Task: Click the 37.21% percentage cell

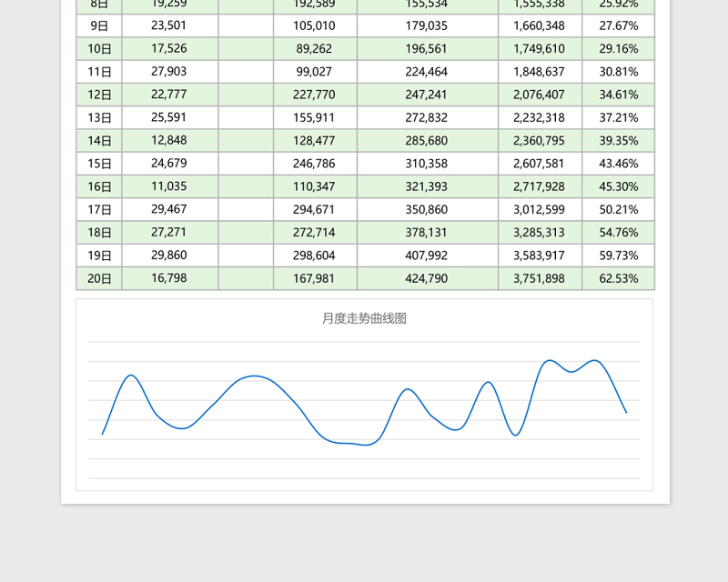Action: [619, 117]
